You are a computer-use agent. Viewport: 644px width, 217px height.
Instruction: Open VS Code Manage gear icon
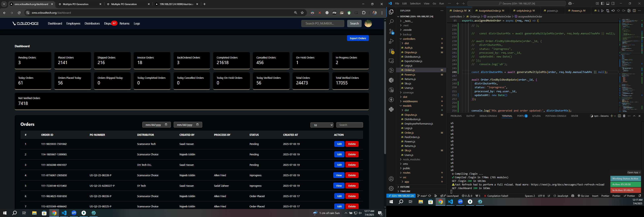click(x=391, y=188)
